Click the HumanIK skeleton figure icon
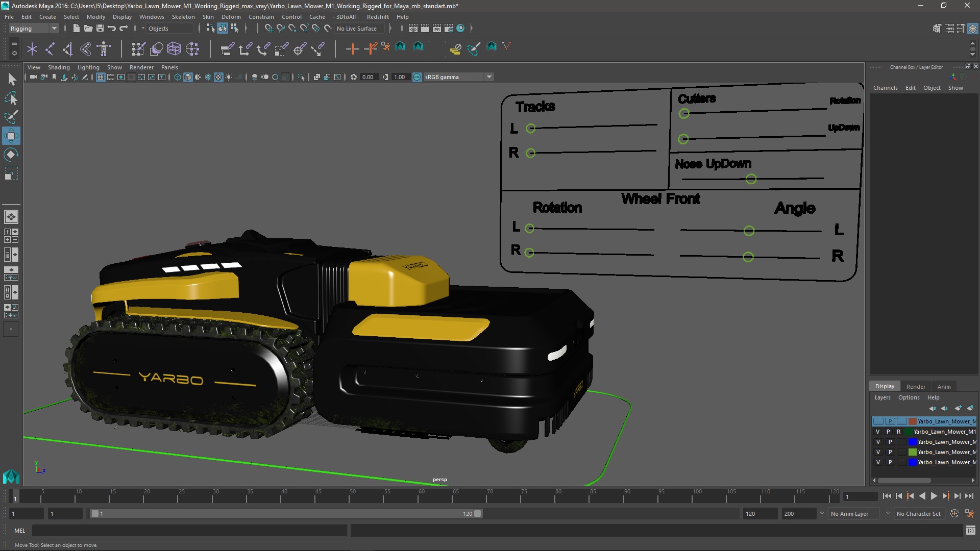This screenshot has height=551, width=980. tap(104, 49)
